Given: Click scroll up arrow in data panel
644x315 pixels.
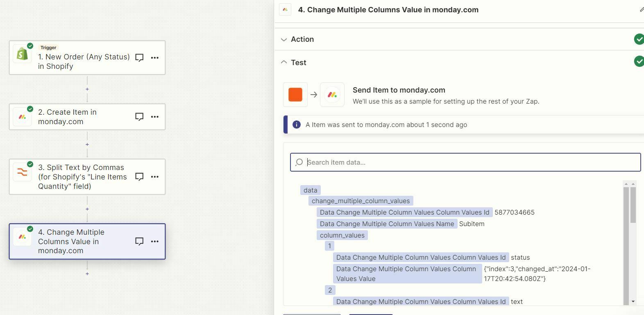Looking at the screenshot, I should tap(633, 184).
